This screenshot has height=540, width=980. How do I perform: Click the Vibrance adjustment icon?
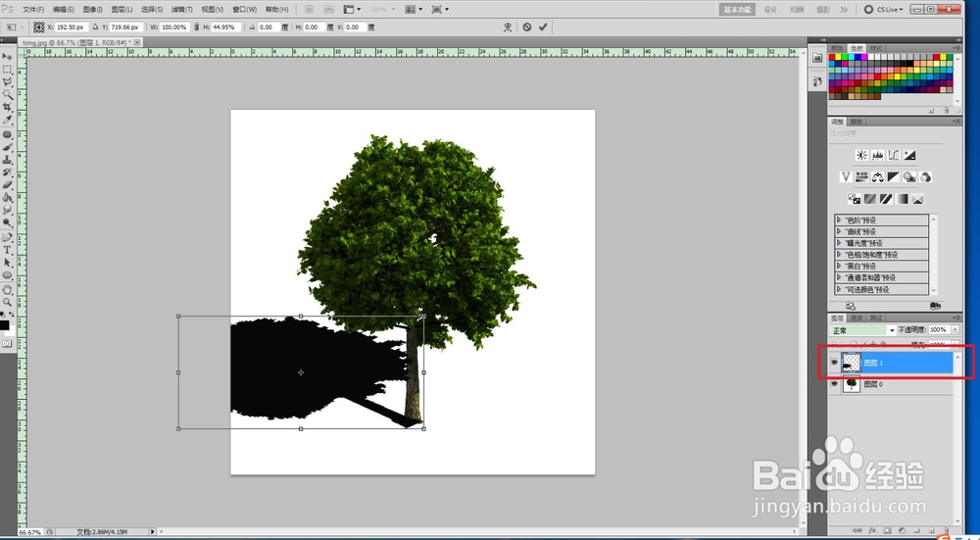tap(846, 177)
